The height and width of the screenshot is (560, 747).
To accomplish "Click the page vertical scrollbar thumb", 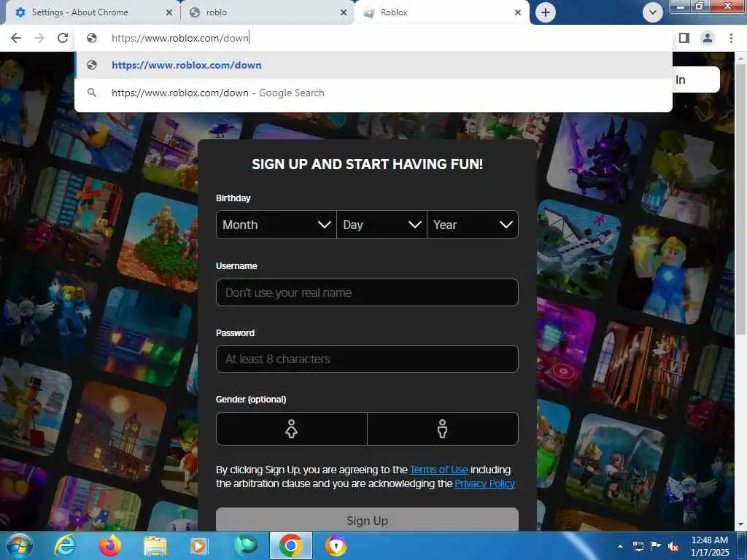I will tap(740, 198).
